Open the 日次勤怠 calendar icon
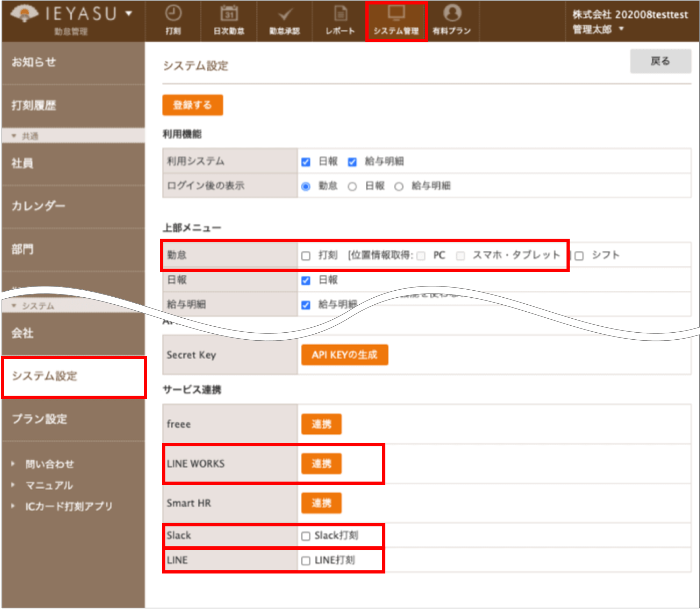 click(229, 13)
